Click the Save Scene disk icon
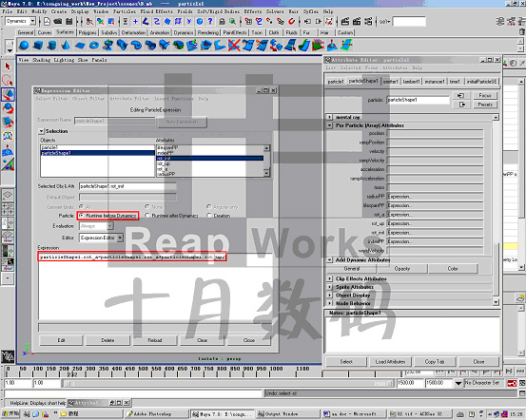The width and height of the screenshot is (526, 420). pos(69,22)
